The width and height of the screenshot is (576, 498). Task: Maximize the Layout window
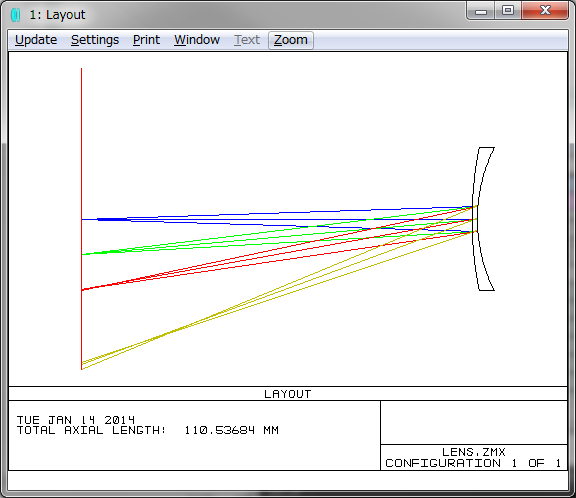click(508, 10)
